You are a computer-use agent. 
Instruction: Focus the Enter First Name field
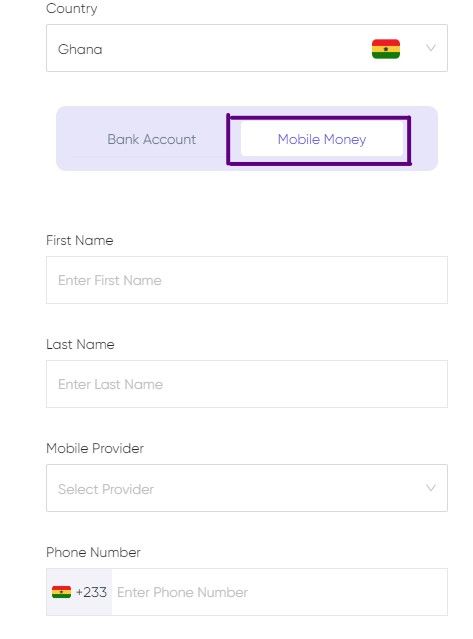point(247,280)
